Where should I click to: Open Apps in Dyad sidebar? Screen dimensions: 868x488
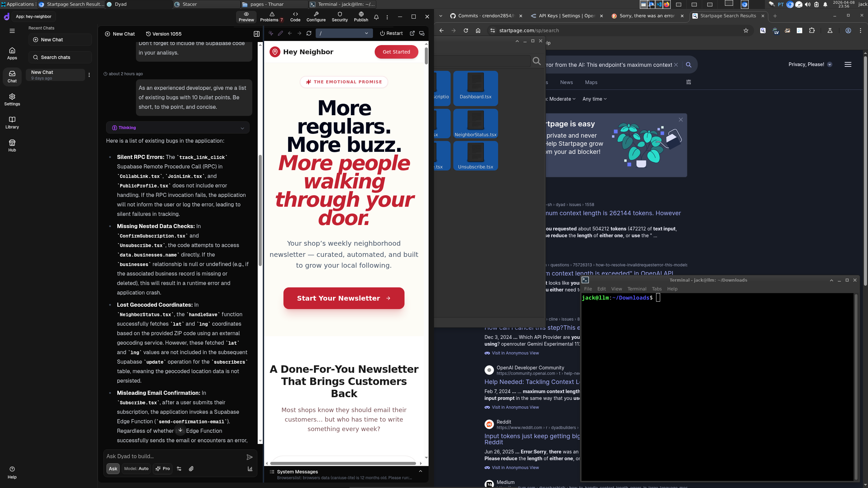pyautogui.click(x=12, y=54)
